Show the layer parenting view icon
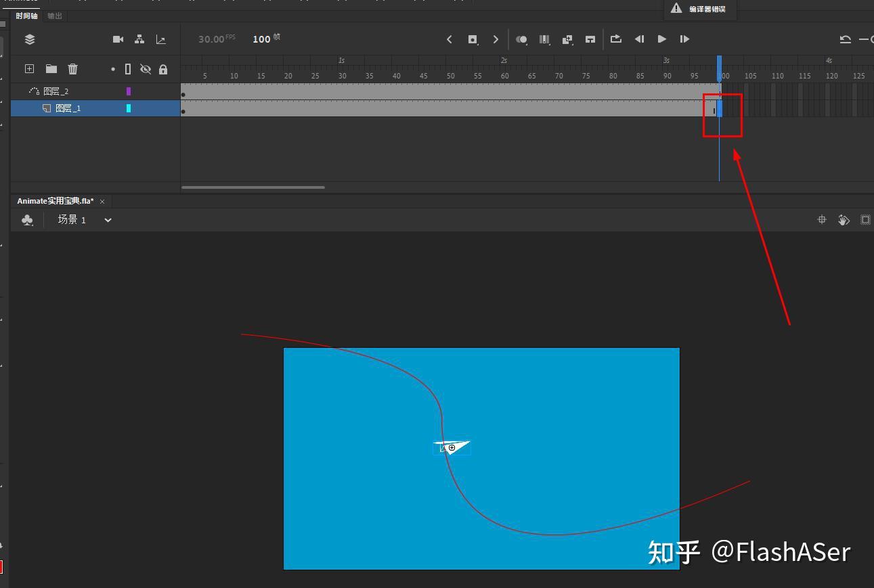Image resolution: width=874 pixels, height=588 pixels. 139,39
